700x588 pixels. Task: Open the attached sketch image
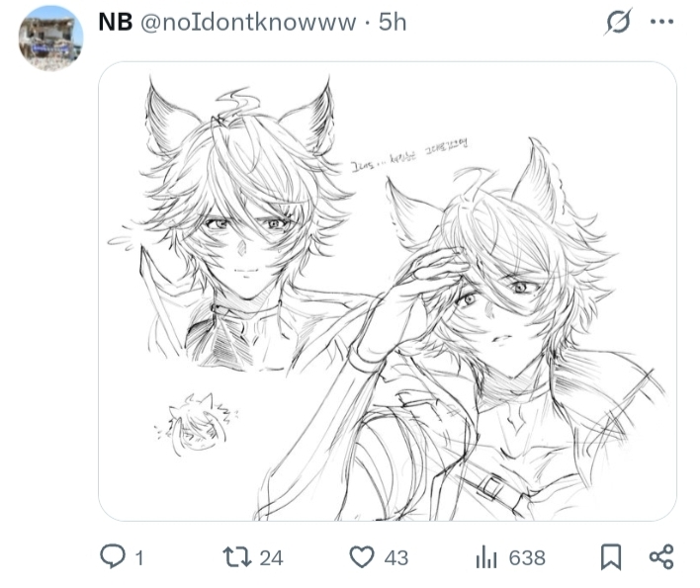tap(387, 292)
